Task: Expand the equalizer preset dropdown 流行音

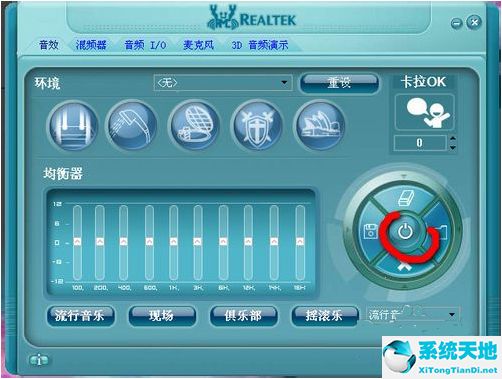Action: coord(413,315)
